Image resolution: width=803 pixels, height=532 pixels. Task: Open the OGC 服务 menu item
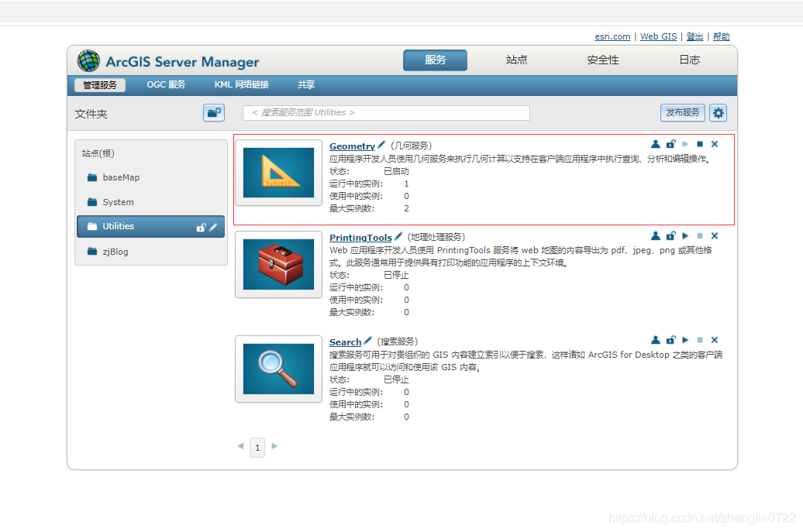point(166,85)
